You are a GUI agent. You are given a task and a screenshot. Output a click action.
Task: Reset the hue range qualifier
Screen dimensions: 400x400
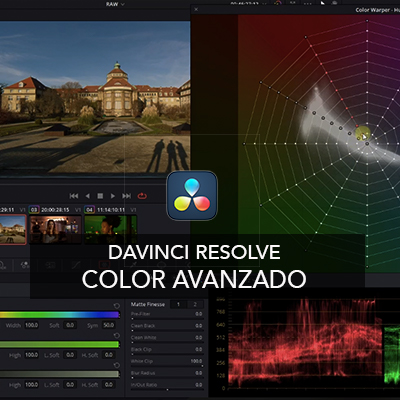click(x=117, y=306)
